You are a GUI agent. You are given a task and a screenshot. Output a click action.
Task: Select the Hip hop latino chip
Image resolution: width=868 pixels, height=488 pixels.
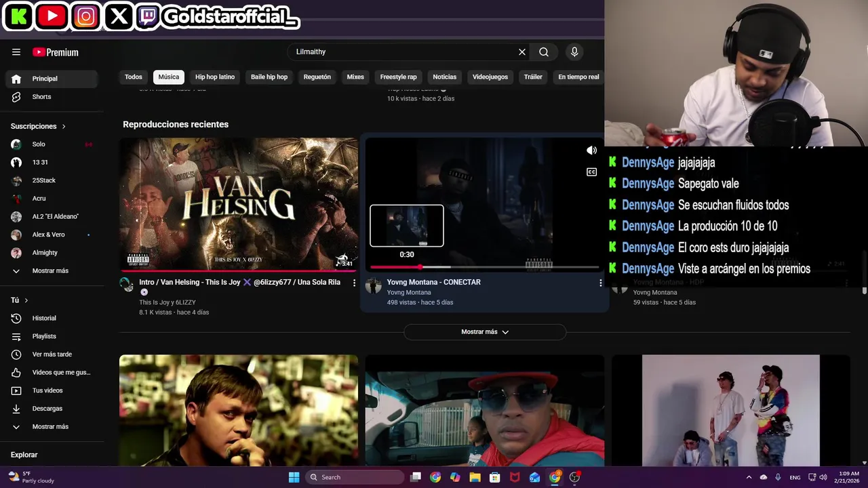pyautogui.click(x=215, y=77)
